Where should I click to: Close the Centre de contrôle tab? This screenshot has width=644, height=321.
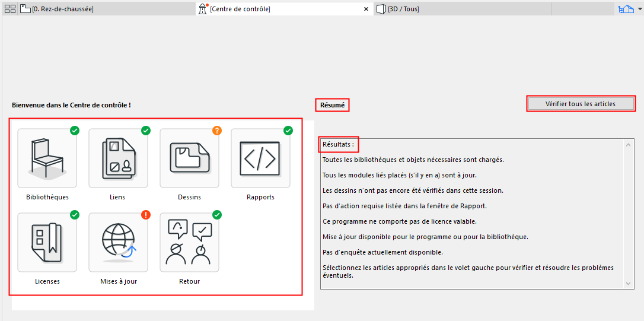[x=366, y=9]
